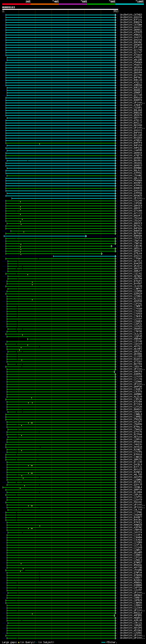Select the UniRef100_C5YCF0 label
The width and height of the screenshot is (146, 644).
pos(131,239)
